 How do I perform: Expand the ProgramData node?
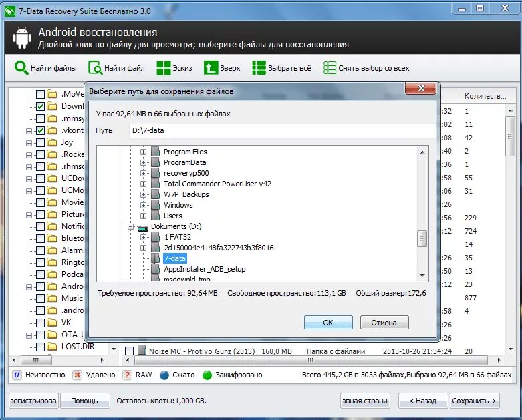(143, 163)
